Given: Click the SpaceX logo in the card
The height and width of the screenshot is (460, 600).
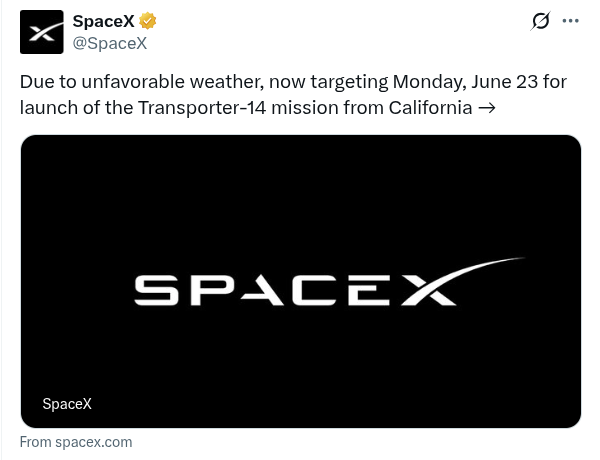Looking at the screenshot, I should click(x=329, y=282).
